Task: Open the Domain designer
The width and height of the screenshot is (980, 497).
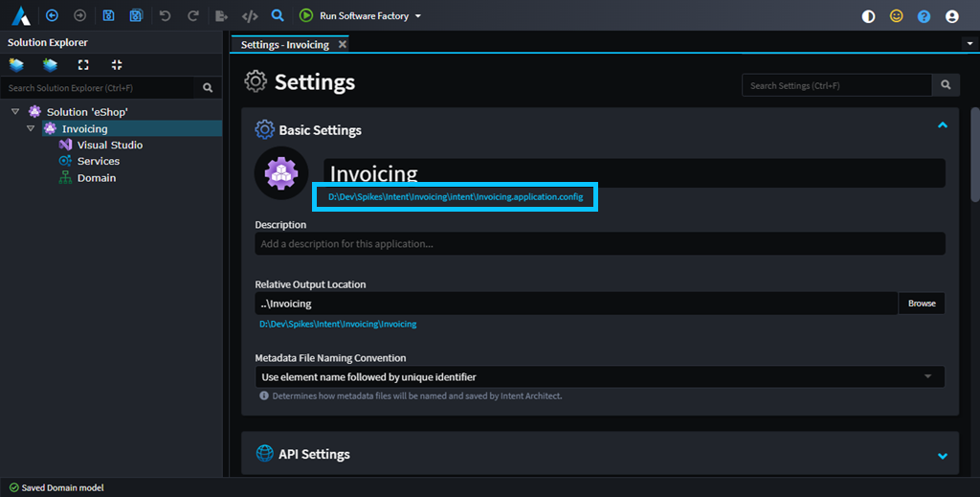Action: [97, 178]
